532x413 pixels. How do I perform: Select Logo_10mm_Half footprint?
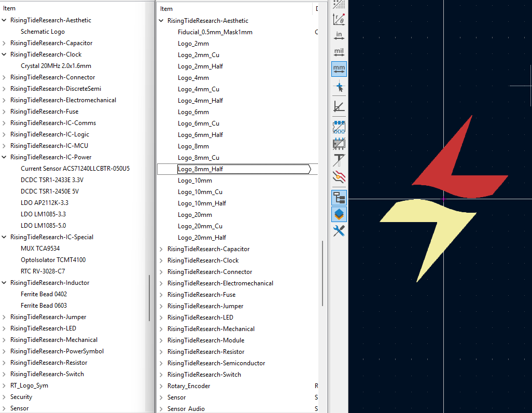click(202, 203)
